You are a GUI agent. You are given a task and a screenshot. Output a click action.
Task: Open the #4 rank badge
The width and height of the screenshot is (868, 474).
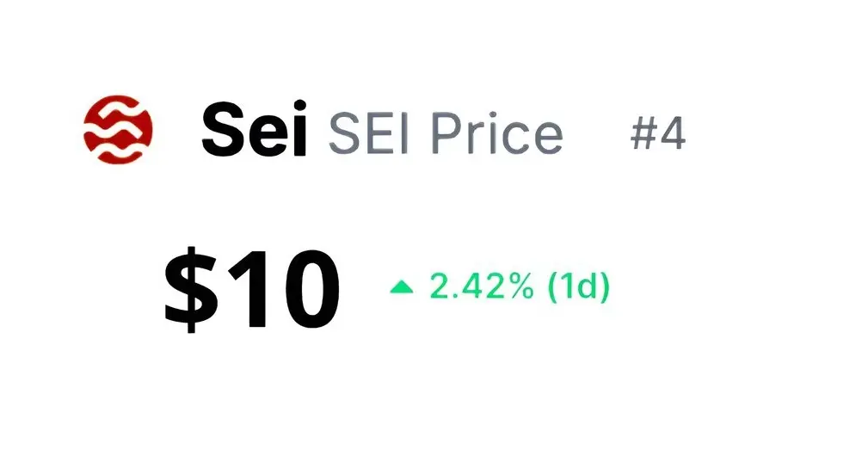point(658,133)
